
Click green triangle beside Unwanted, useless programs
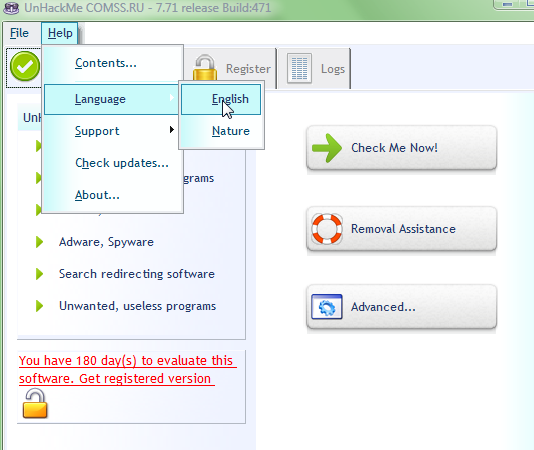point(40,306)
